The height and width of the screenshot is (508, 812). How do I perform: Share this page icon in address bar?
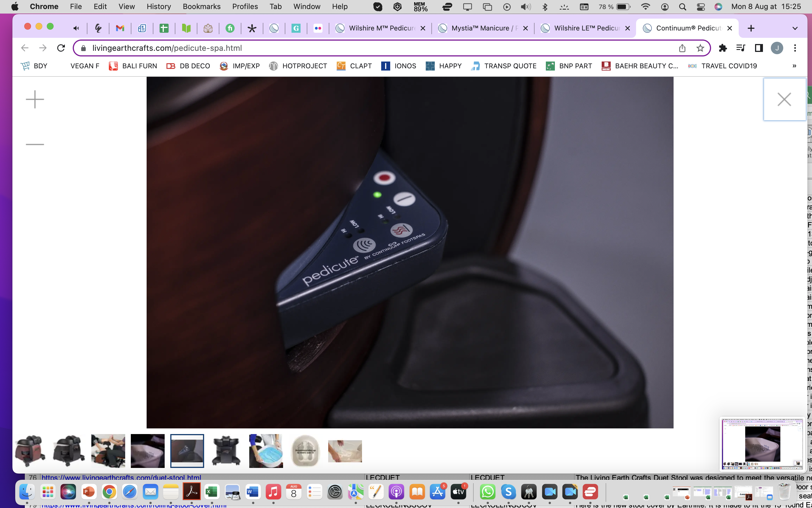pos(682,48)
